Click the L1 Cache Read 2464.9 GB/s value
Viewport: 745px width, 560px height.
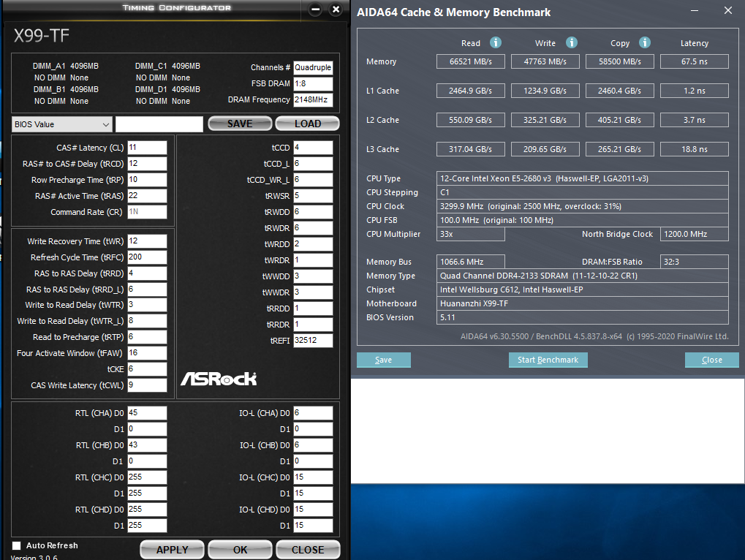[470, 91]
